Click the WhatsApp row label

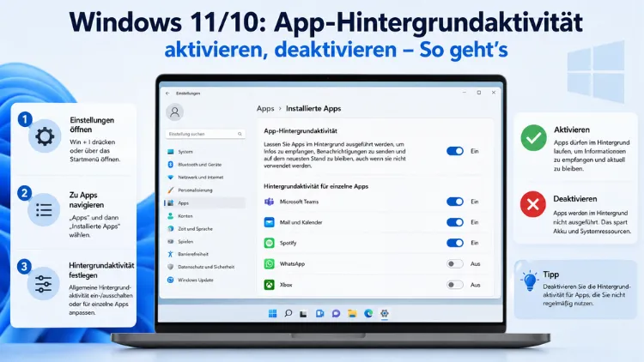(292, 264)
